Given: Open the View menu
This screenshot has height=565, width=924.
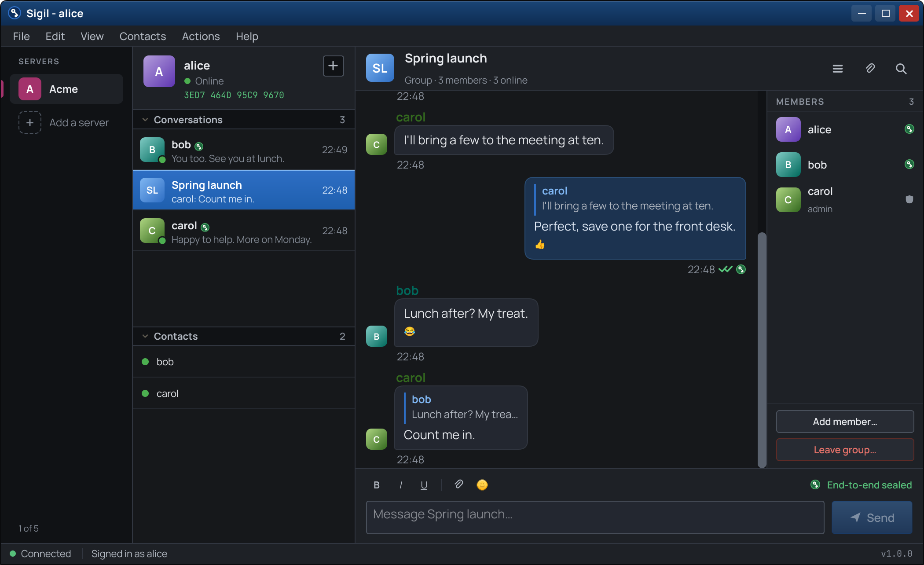Looking at the screenshot, I should tap(92, 37).
